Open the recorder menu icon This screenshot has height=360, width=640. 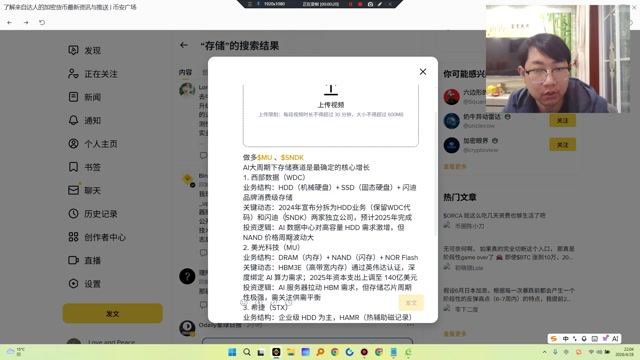click(249, 4)
